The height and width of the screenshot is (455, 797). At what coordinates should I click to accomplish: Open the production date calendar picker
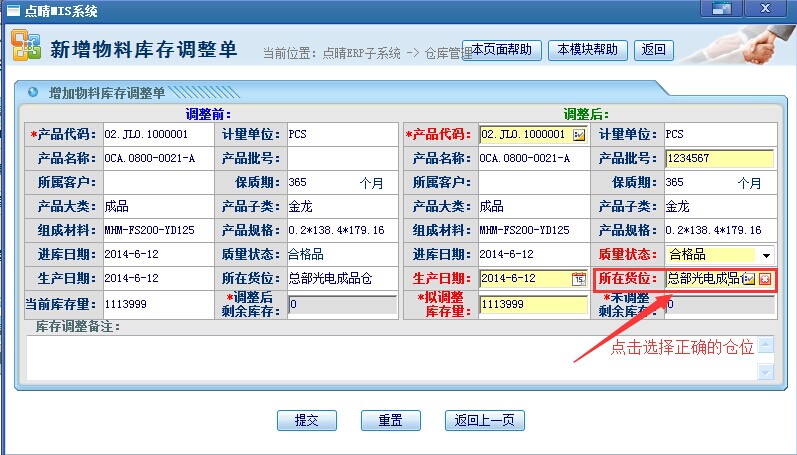578,279
